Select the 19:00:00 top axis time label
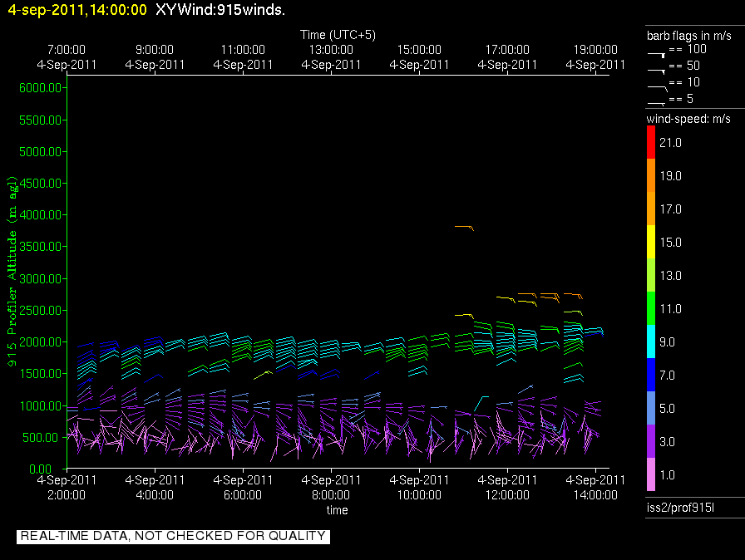Image resolution: width=745 pixels, height=560 pixels. (x=595, y=50)
